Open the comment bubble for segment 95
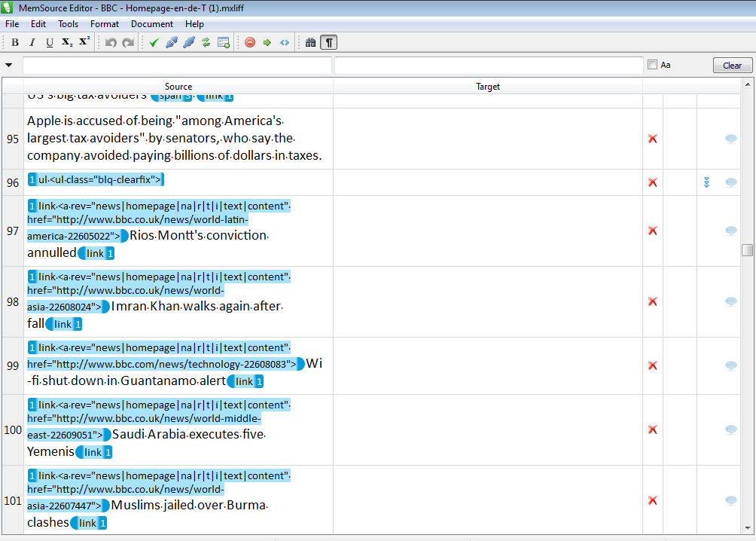Viewport: 756px width, 541px height. click(731, 139)
